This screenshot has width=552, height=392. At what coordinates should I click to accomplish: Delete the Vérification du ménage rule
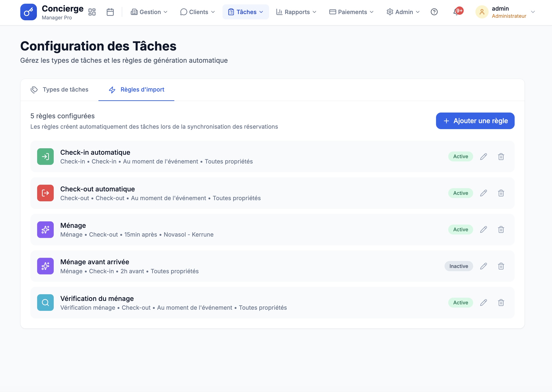[x=501, y=303]
